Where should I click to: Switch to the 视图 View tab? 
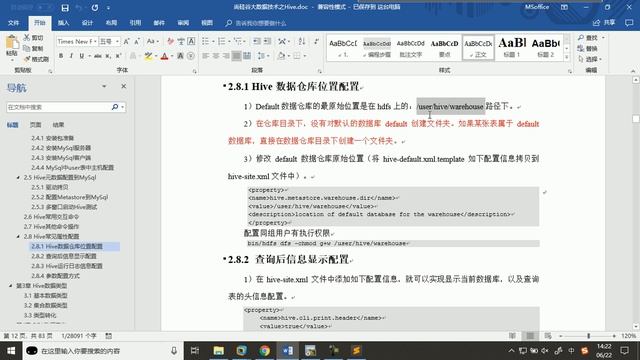click(207, 23)
